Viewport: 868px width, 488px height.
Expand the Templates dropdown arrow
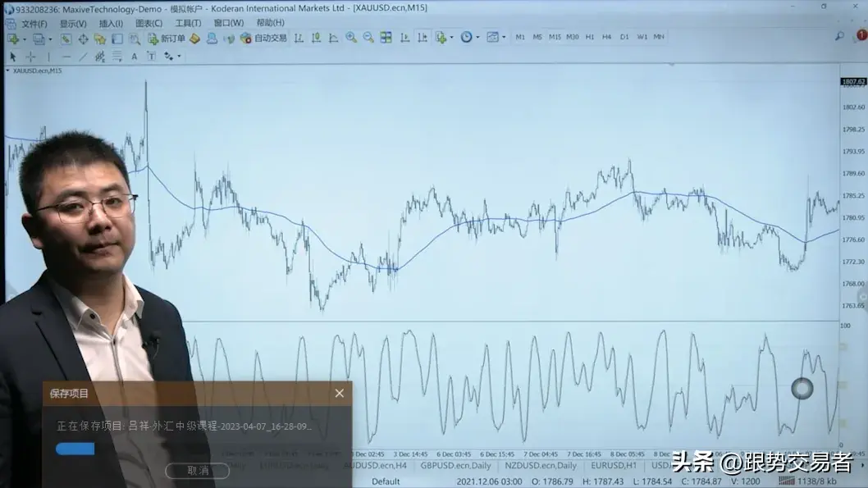pos(504,38)
